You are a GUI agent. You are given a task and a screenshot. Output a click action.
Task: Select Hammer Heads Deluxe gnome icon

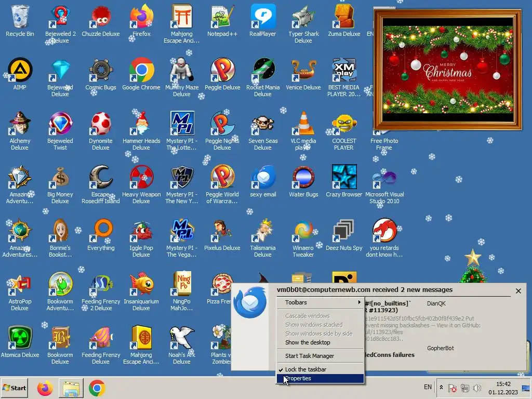141,131
